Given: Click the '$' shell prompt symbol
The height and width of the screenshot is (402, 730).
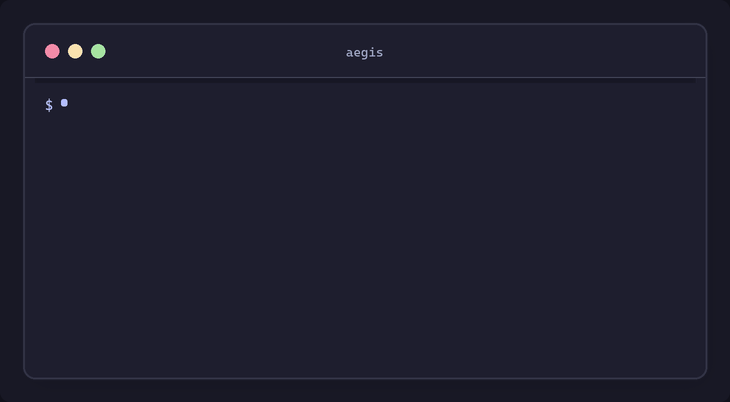Looking at the screenshot, I should tap(49, 105).
